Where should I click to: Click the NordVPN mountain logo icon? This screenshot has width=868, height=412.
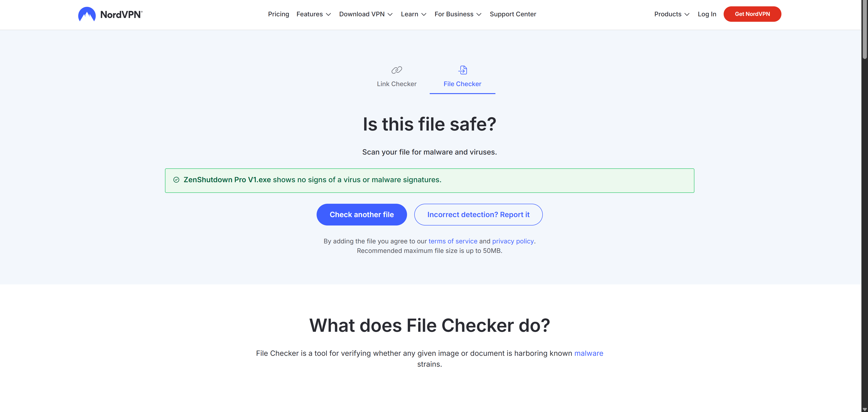click(87, 14)
